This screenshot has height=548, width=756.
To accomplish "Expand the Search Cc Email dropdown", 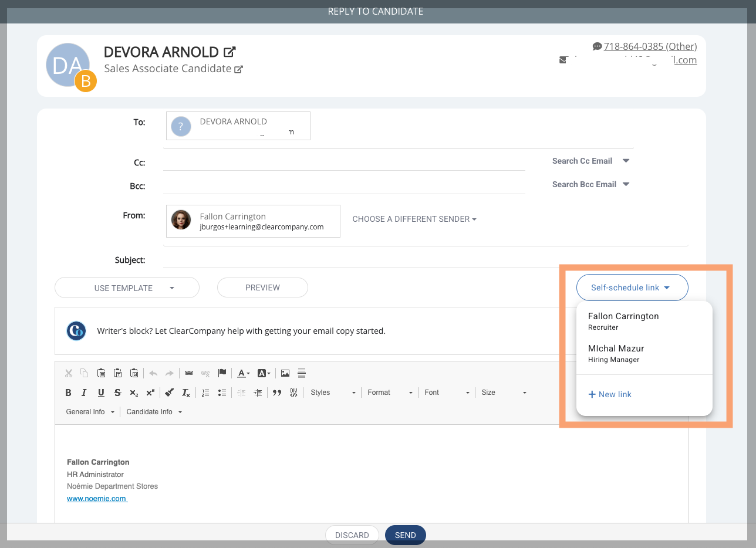I will (x=590, y=161).
